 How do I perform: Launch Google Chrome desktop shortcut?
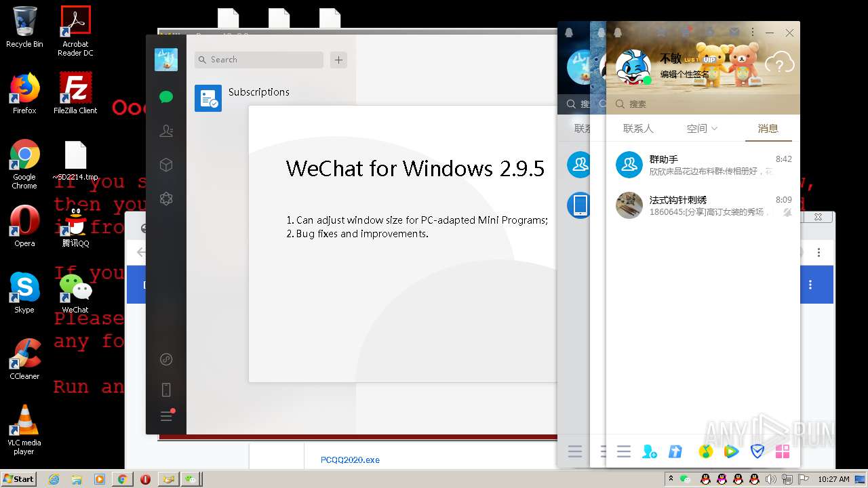[24, 164]
